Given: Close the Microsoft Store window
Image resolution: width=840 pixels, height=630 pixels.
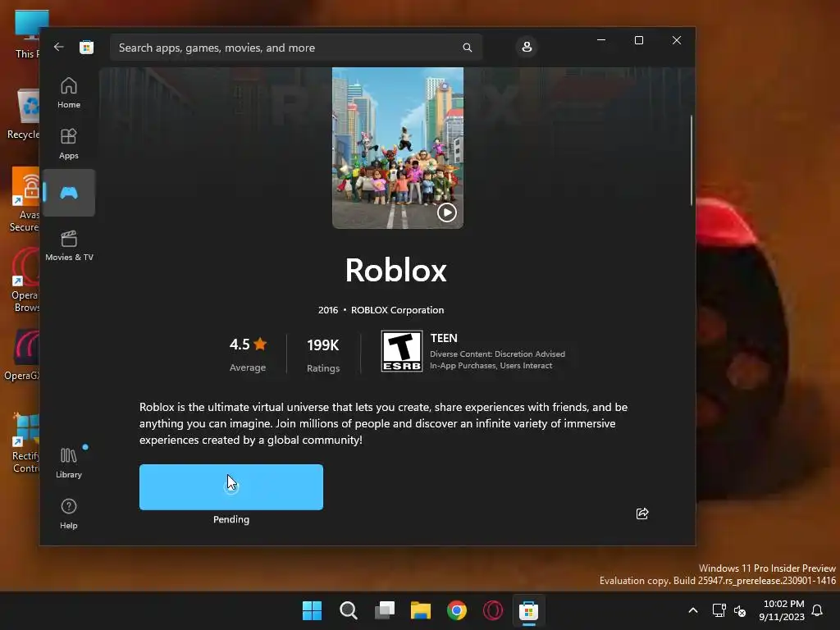Looking at the screenshot, I should [x=677, y=40].
